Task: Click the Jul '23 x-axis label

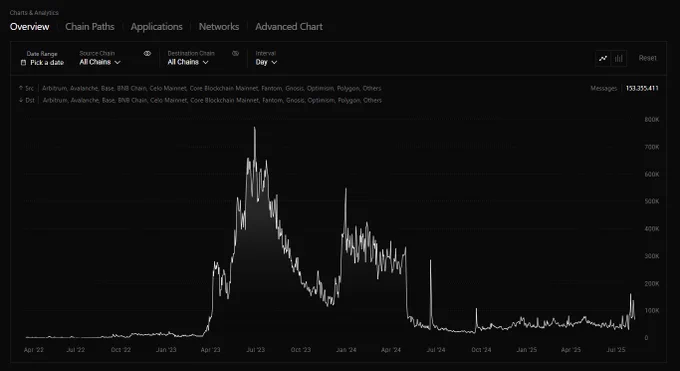Action: pos(255,350)
